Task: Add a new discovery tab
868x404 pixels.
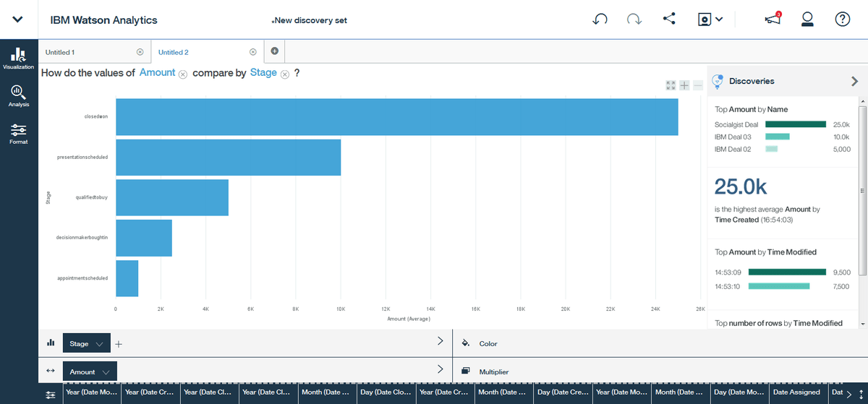Action: 275,51
